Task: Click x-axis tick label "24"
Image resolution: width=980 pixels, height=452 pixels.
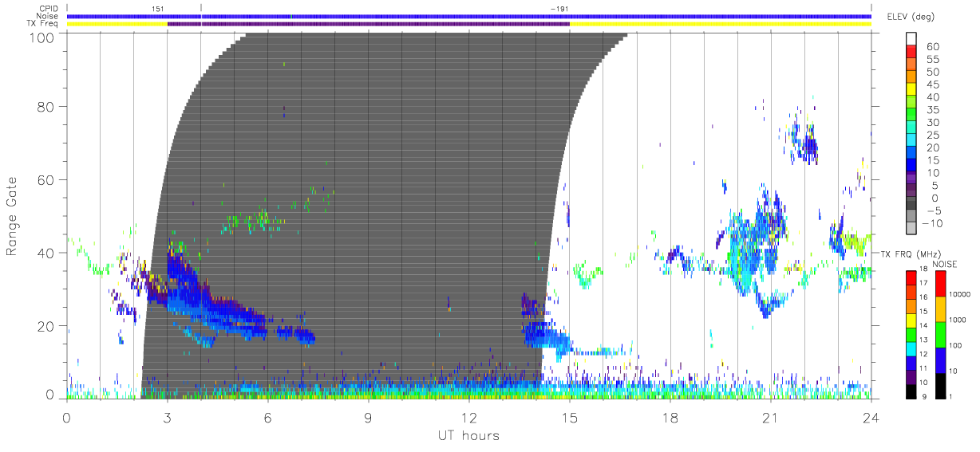Action: click(x=871, y=418)
